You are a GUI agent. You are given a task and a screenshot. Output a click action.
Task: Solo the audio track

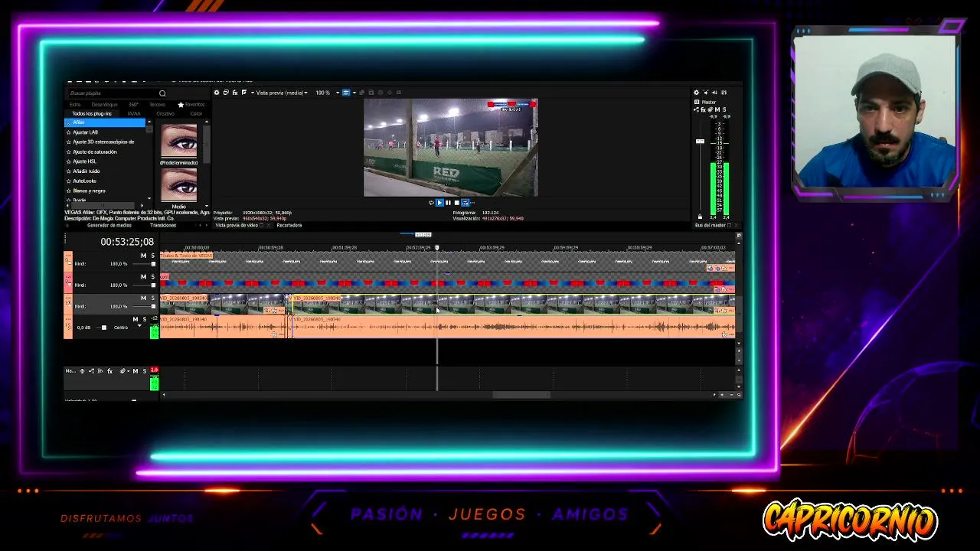click(x=144, y=319)
